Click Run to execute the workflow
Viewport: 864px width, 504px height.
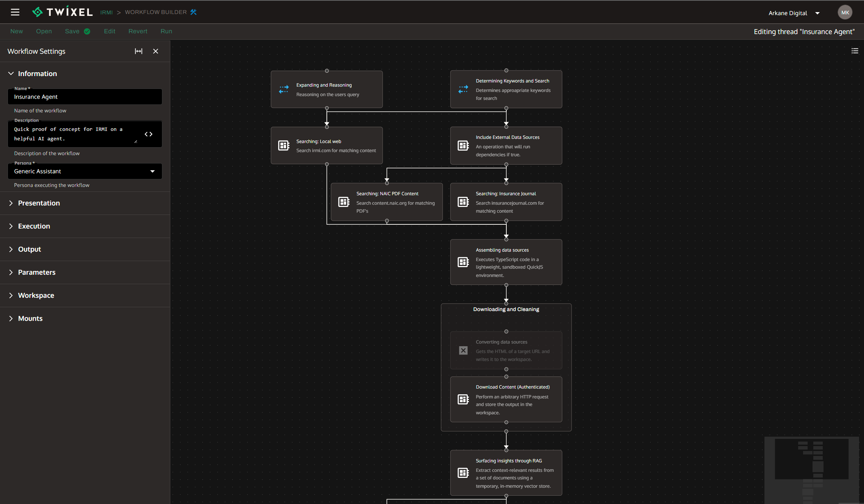click(166, 31)
